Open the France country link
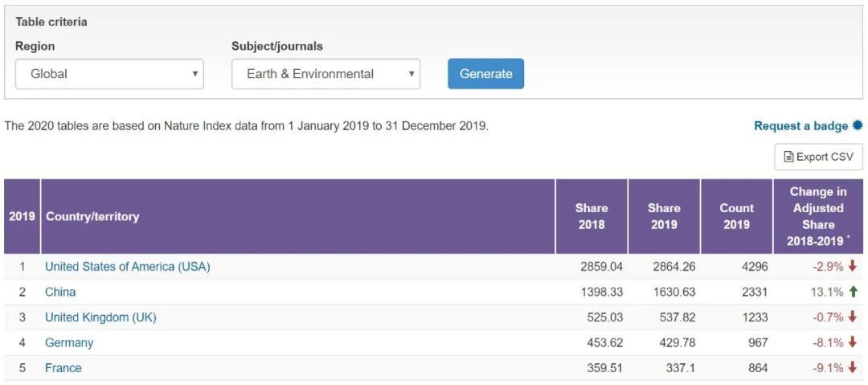Screen dimensions: 868x385 point(63,368)
